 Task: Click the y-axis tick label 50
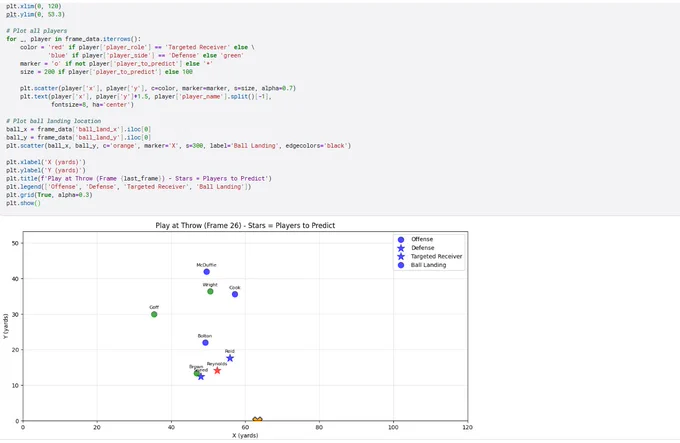pos(16,244)
